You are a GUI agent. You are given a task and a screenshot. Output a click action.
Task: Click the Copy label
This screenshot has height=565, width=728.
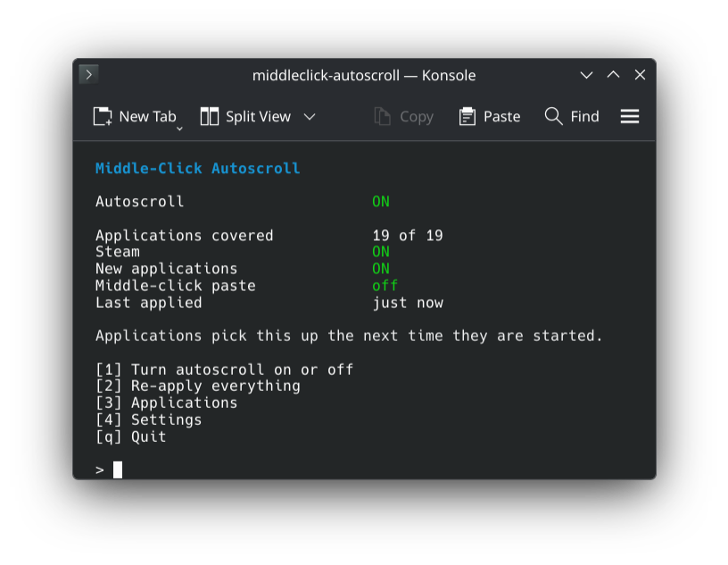(x=417, y=117)
